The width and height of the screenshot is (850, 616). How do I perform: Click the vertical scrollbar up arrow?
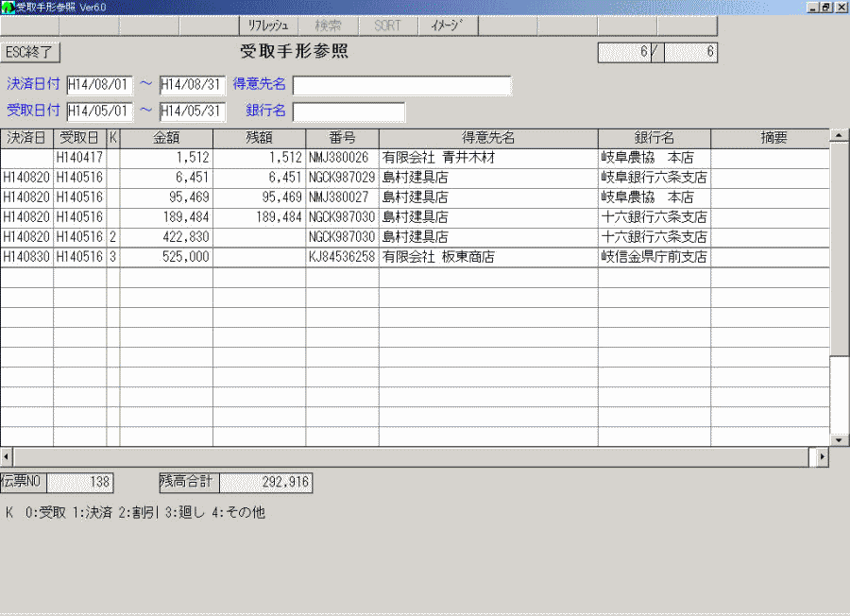pyautogui.click(x=840, y=135)
